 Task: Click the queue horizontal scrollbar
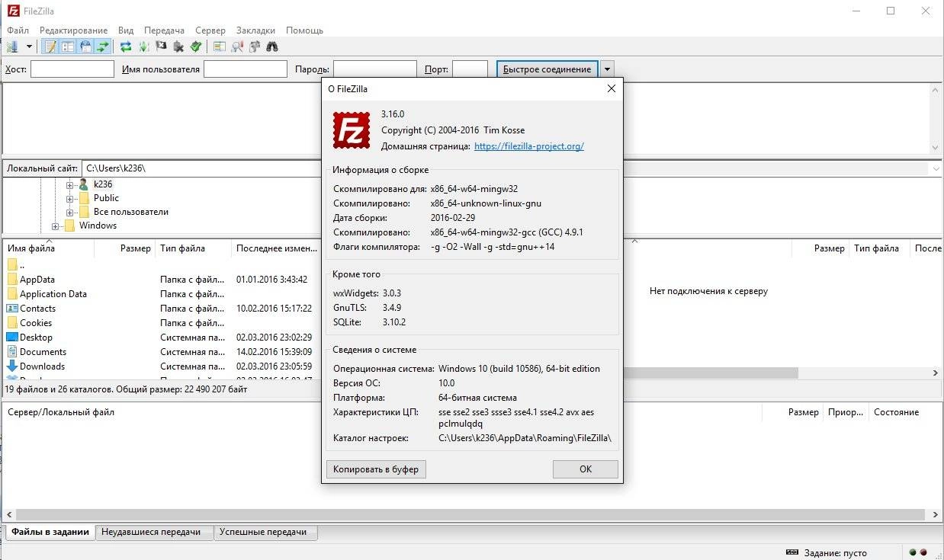(472, 515)
